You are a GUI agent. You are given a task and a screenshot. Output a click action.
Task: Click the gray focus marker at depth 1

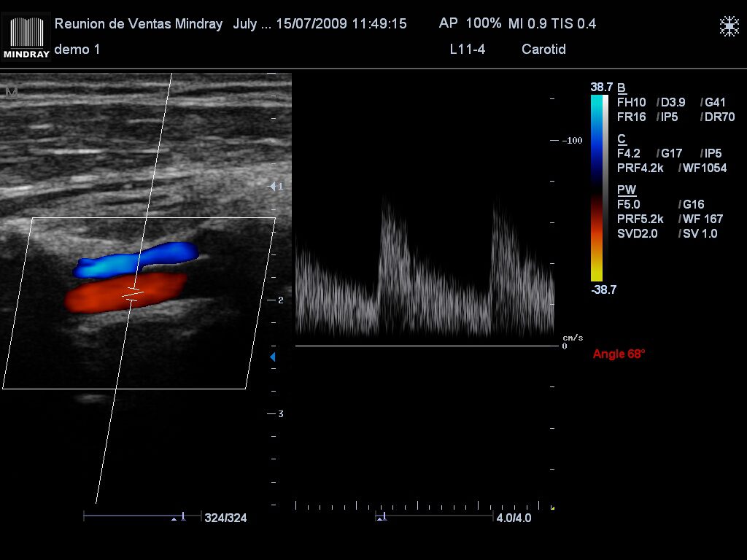pyautogui.click(x=273, y=187)
